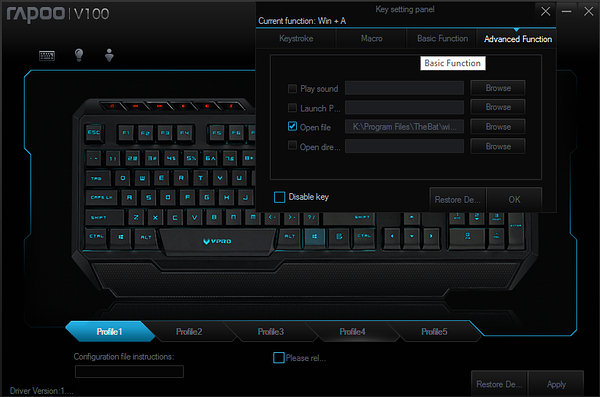Screen dimensions: 600x397
Task: Select the Caps Lock key on keyboard
Action: tap(101, 198)
